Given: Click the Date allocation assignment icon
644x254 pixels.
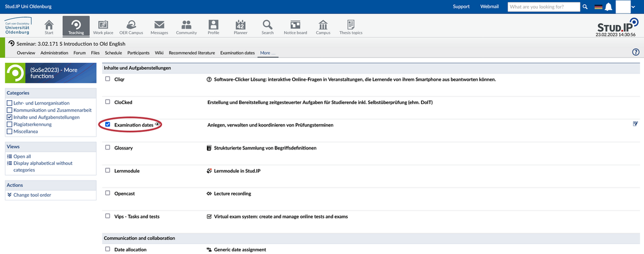Looking at the screenshot, I should pyautogui.click(x=209, y=250).
